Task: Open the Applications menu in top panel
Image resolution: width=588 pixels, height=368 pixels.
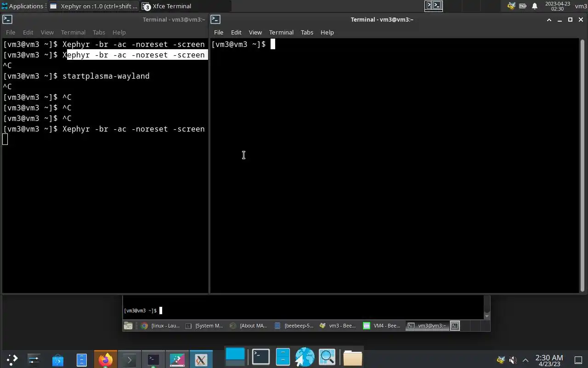Action: pos(22,6)
